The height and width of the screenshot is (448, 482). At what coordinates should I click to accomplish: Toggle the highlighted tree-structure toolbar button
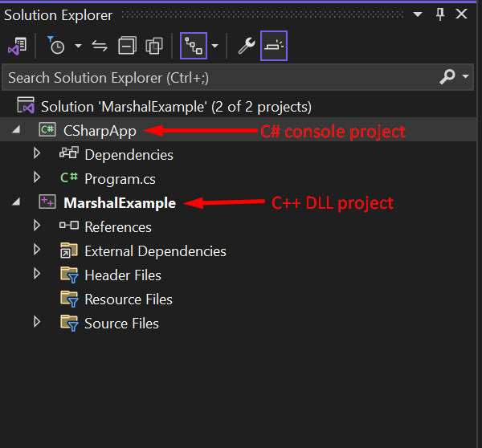pos(192,46)
